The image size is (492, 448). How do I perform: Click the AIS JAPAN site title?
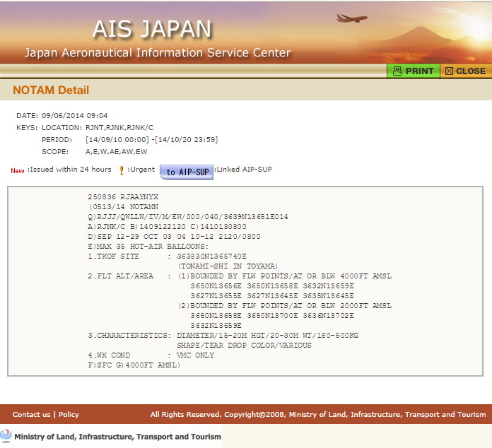pyautogui.click(x=151, y=29)
